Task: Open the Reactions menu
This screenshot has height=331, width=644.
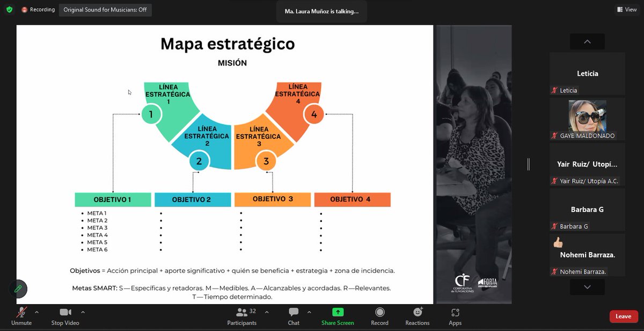Action: 418,316
